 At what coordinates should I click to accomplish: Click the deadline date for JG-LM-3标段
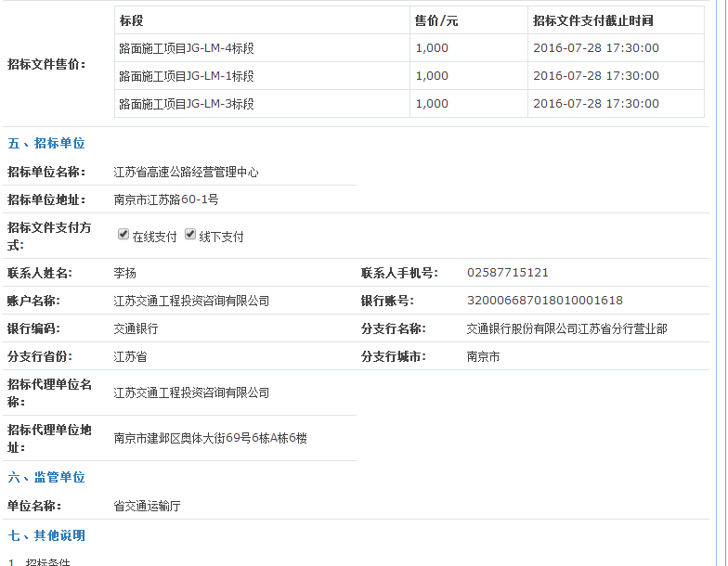tap(595, 104)
